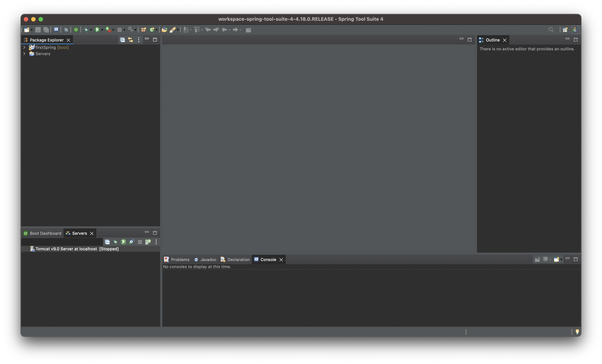Open the Package Explorer view menu (three dots)
Image resolution: width=602 pixels, height=364 pixels.
click(138, 40)
